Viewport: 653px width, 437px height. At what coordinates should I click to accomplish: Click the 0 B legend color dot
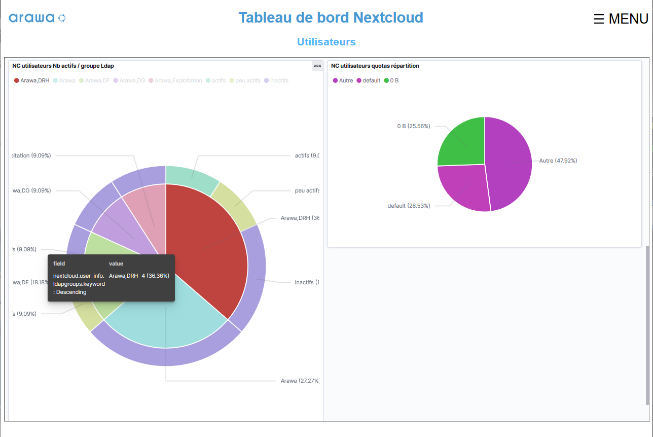(x=386, y=80)
